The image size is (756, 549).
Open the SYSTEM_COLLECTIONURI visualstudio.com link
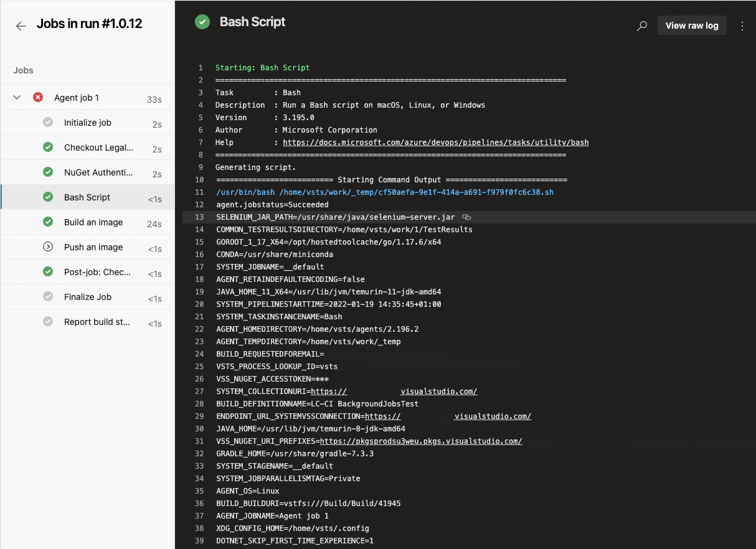[x=394, y=392]
